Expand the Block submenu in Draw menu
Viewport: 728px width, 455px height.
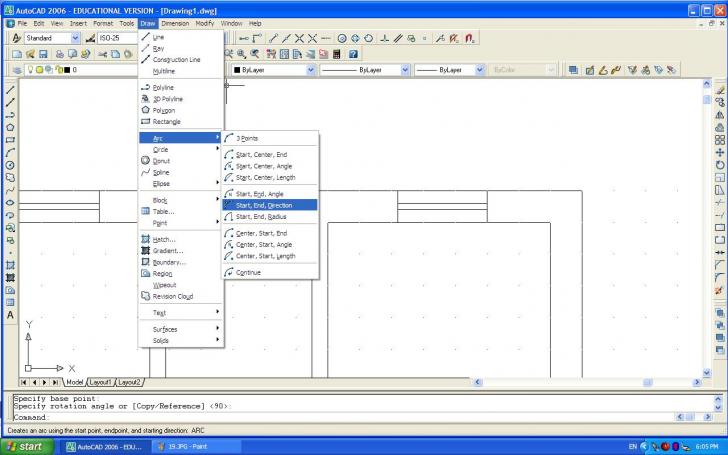pos(181,200)
